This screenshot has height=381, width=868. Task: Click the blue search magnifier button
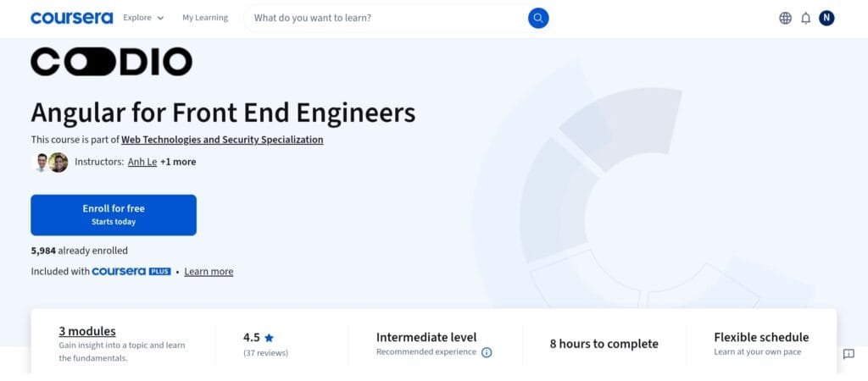coord(538,18)
